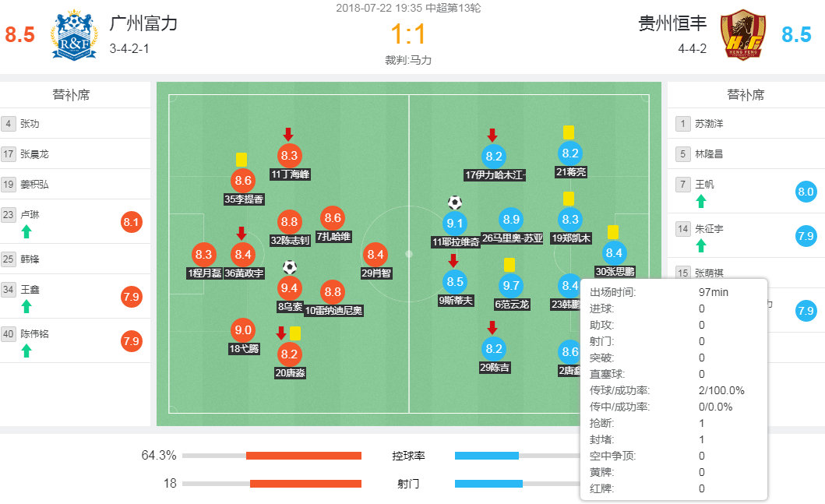Open team name 贵州恒丰 in header
825x504 pixels.
click(x=668, y=23)
